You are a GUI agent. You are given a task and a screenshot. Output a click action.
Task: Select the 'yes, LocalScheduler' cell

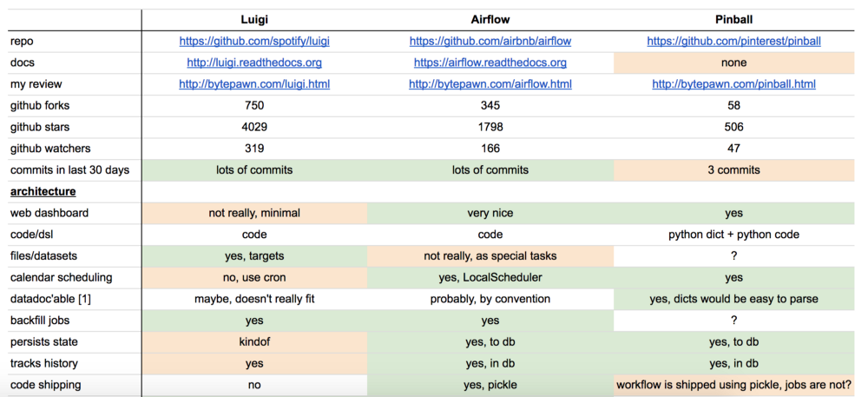tap(490, 277)
